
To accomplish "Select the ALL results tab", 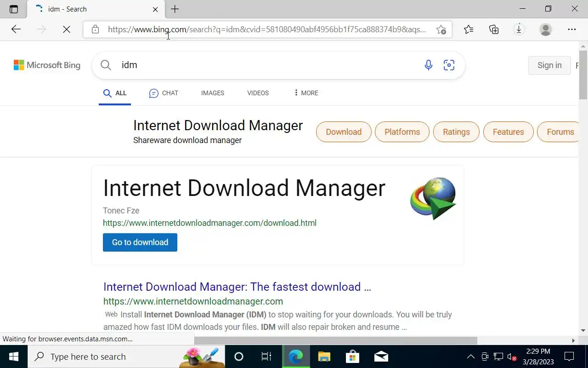I will click(115, 93).
